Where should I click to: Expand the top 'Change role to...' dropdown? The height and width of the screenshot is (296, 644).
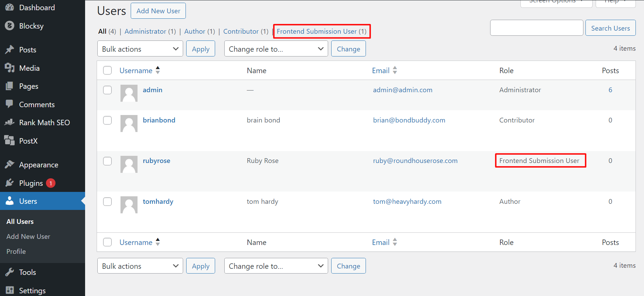coord(276,49)
